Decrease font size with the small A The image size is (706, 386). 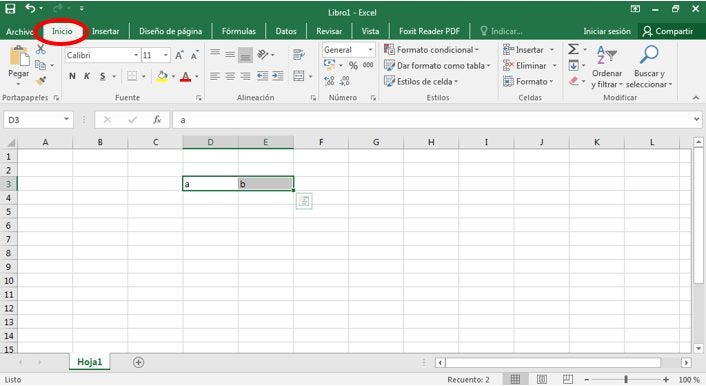tap(194, 55)
